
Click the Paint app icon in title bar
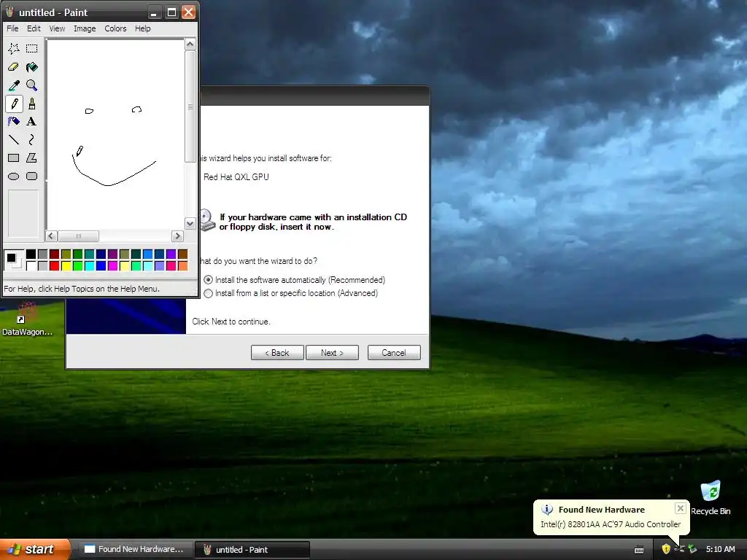pos(9,12)
